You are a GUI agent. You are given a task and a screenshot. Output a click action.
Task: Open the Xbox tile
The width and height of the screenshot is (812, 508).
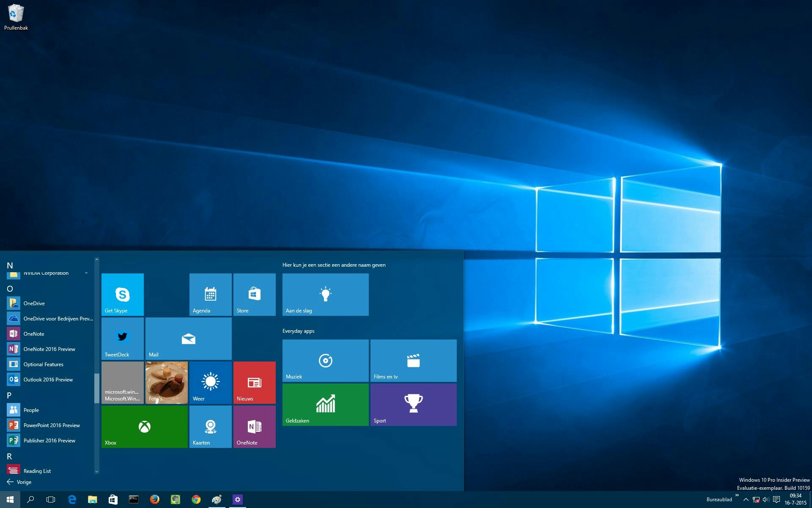point(144,426)
